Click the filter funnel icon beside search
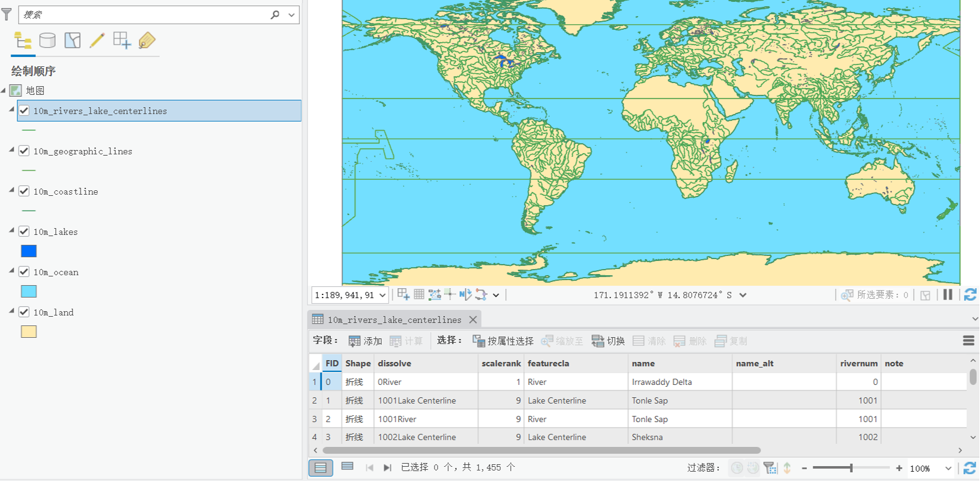The width and height of the screenshot is (980, 481). pos(7,14)
